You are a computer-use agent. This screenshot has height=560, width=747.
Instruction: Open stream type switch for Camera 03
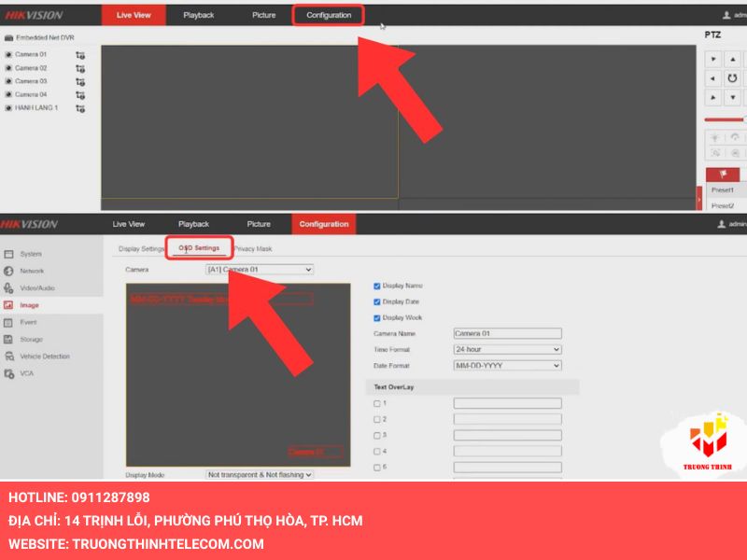(80, 82)
